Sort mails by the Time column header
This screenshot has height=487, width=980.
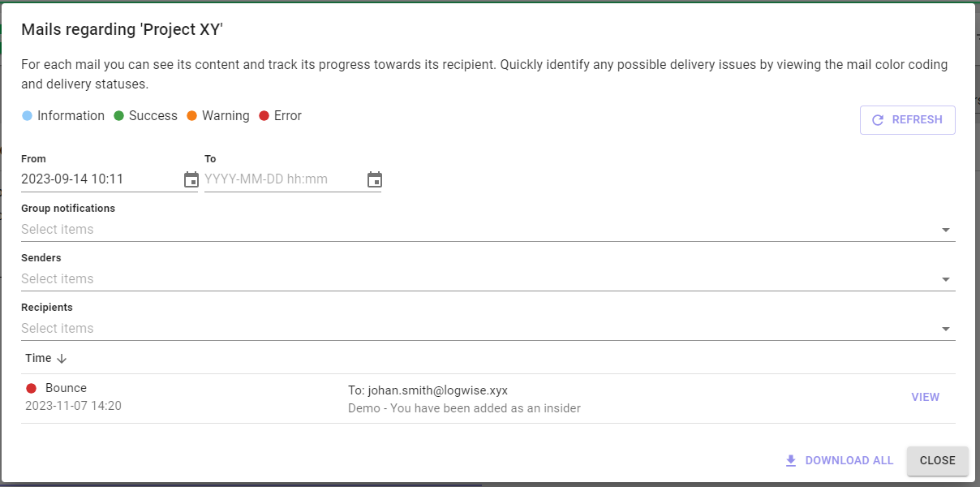(x=38, y=359)
